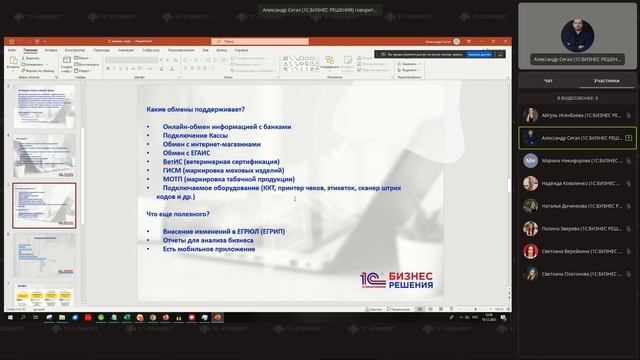Screen dimensions: 640x360
Task: Switch to Normal view icon in status bar
Action: [x=420, y=309]
